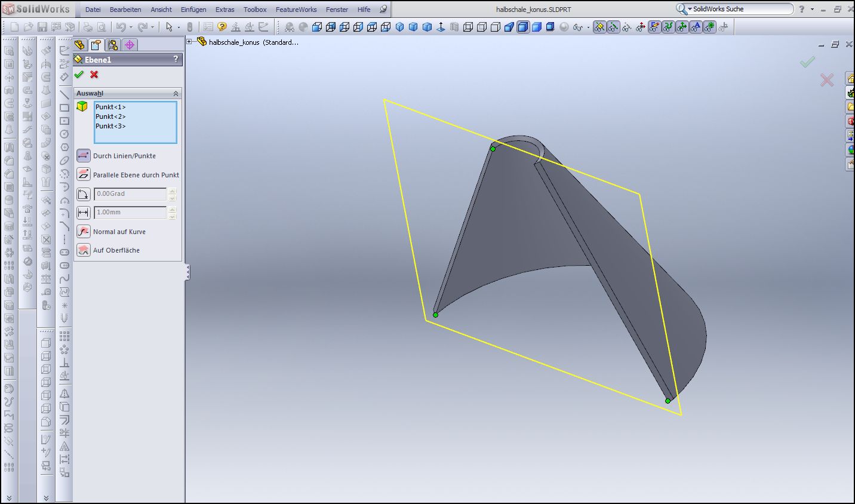Click the shaded with edges display icon

click(523, 27)
